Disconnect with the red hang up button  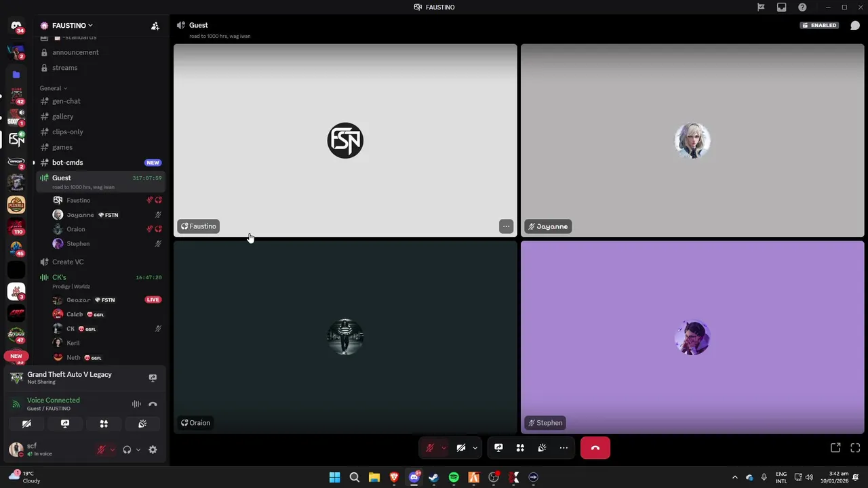click(595, 448)
